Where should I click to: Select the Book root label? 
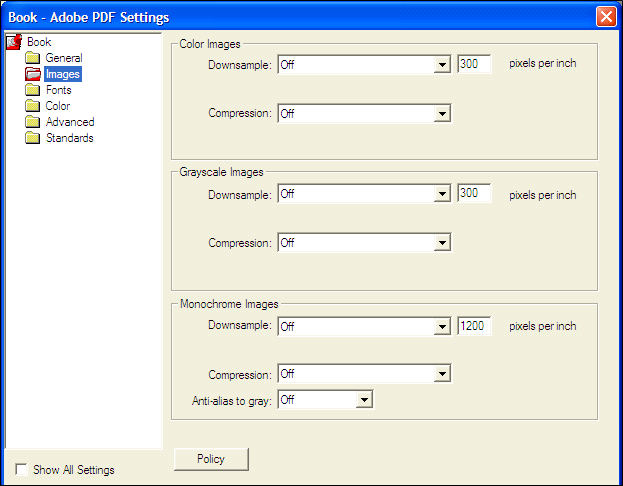pyautogui.click(x=39, y=42)
